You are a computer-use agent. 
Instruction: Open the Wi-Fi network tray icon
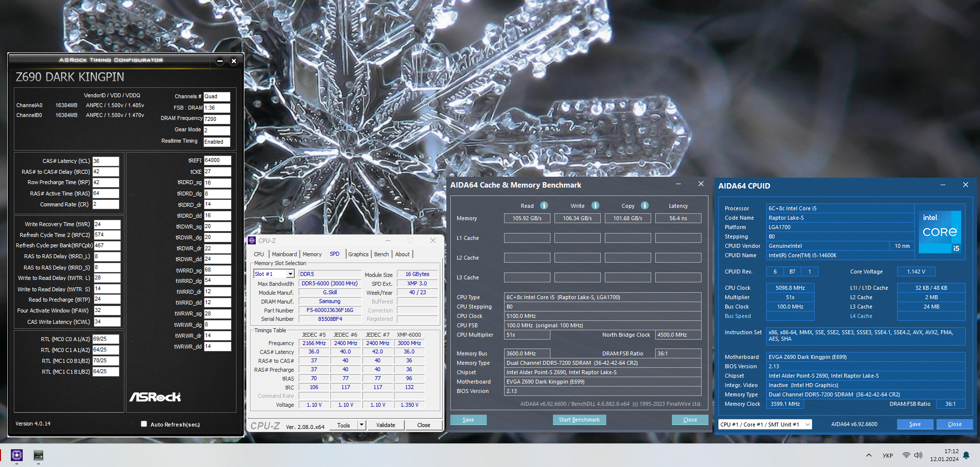pos(906,455)
